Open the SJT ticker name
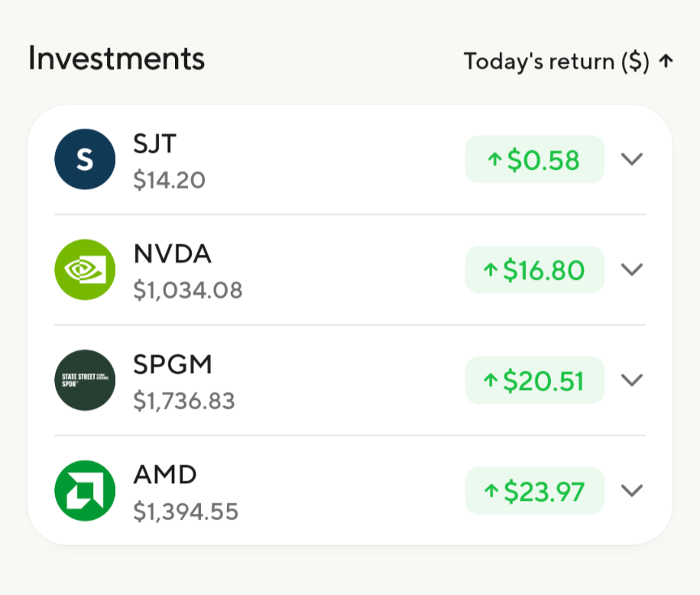The width and height of the screenshot is (700, 595). pos(155,144)
